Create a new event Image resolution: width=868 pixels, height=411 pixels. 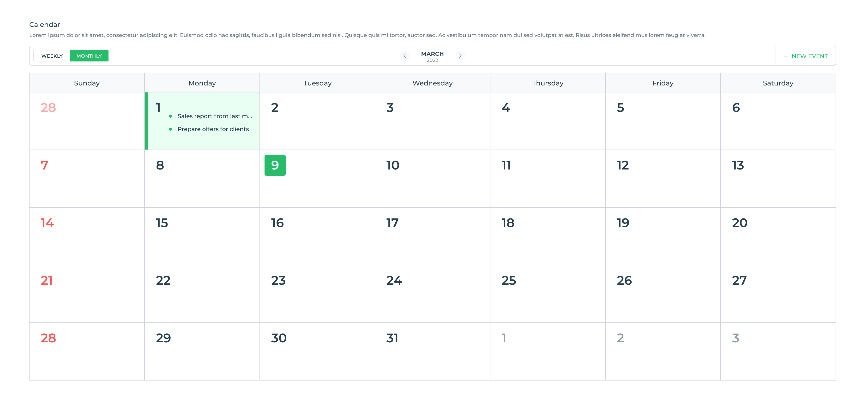[806, 56]
